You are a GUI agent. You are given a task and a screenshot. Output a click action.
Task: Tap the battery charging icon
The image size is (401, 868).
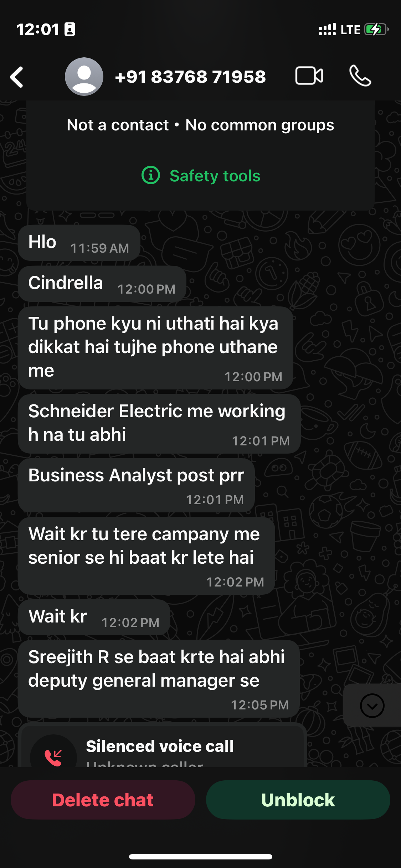pos(376,29)
